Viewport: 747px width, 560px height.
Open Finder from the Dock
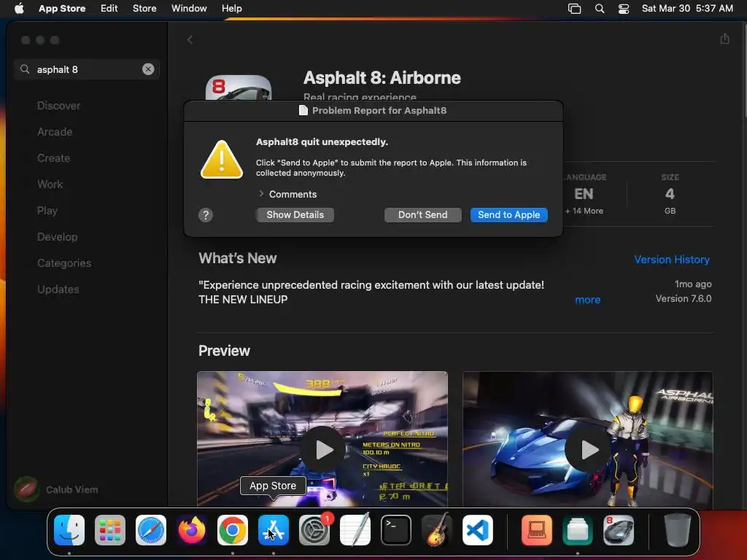[x=69, y=530]
